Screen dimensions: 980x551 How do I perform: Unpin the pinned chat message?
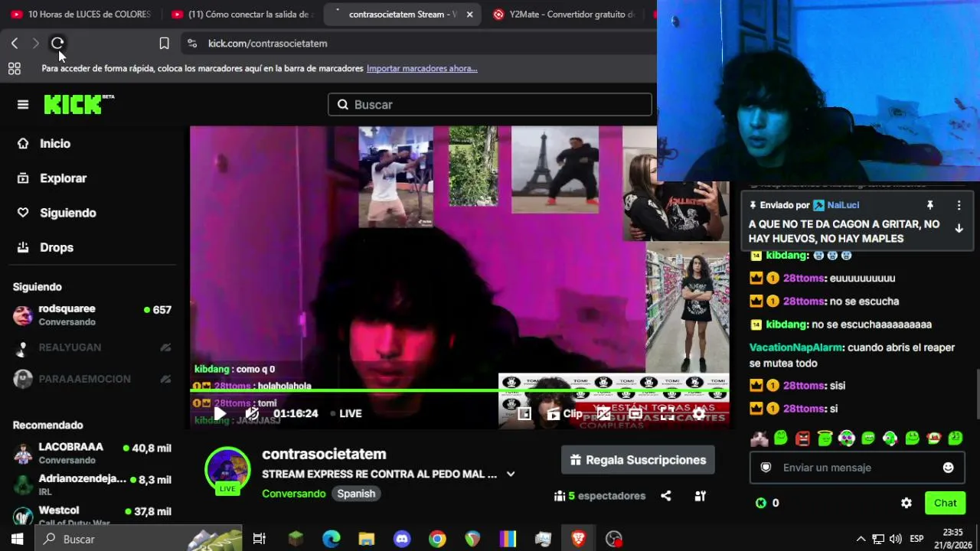point(930,205)
